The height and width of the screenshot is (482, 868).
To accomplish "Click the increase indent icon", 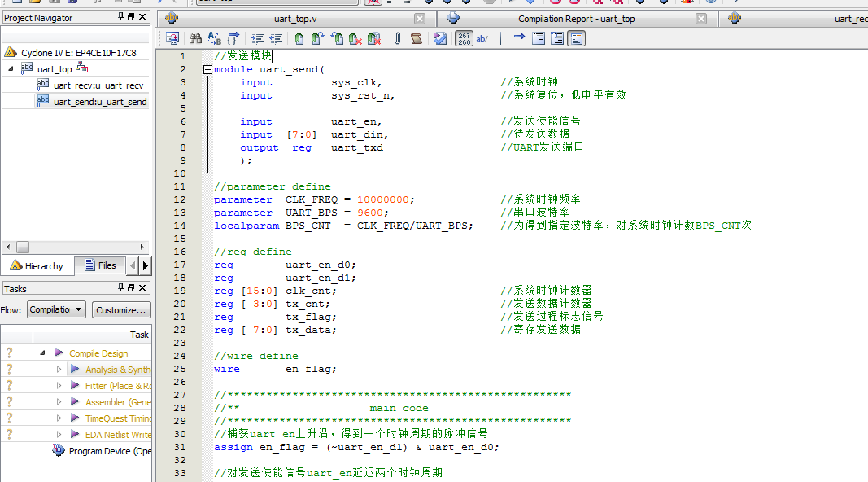I will pos(257,38).
